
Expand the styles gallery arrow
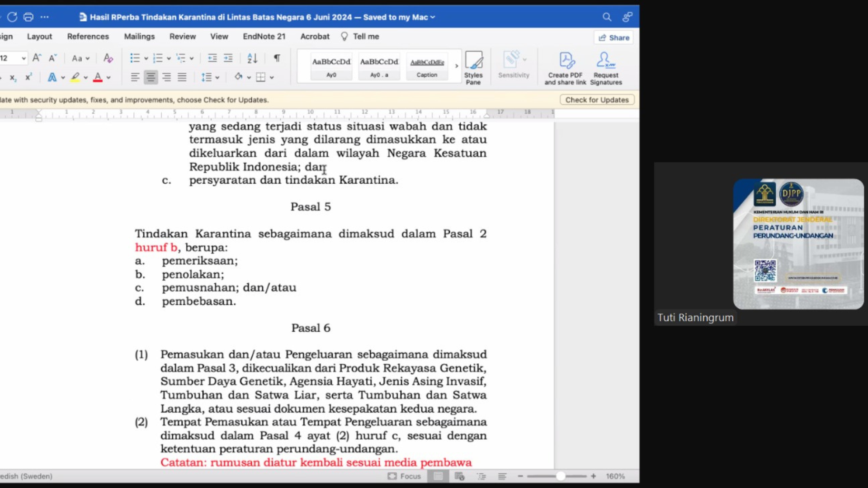pos(456,66)
